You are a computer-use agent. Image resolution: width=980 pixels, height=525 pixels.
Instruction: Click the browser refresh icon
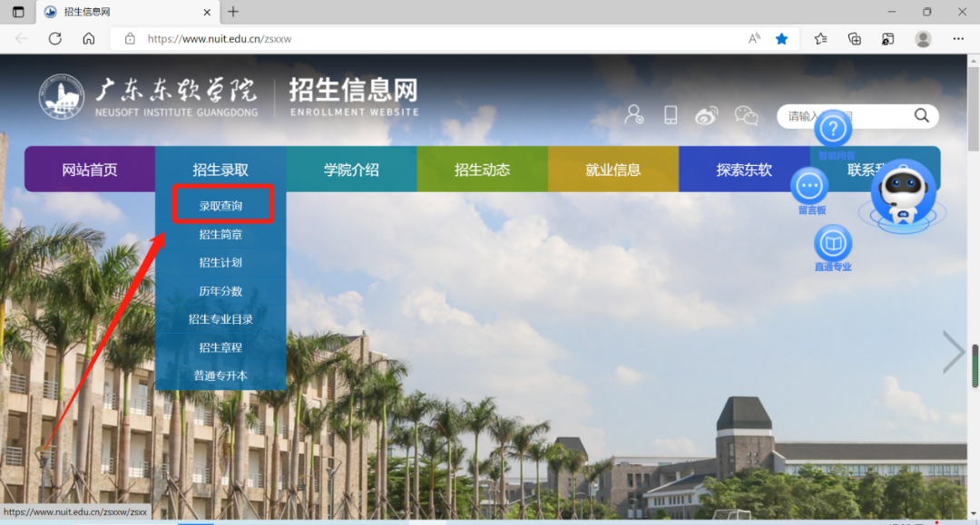54,39
